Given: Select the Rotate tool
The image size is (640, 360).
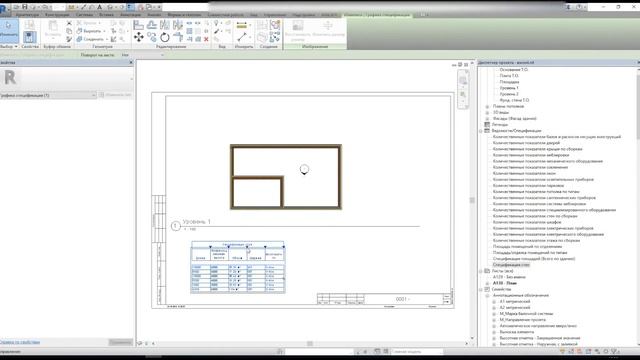Looking at the screenshot, I should (165, 38).
